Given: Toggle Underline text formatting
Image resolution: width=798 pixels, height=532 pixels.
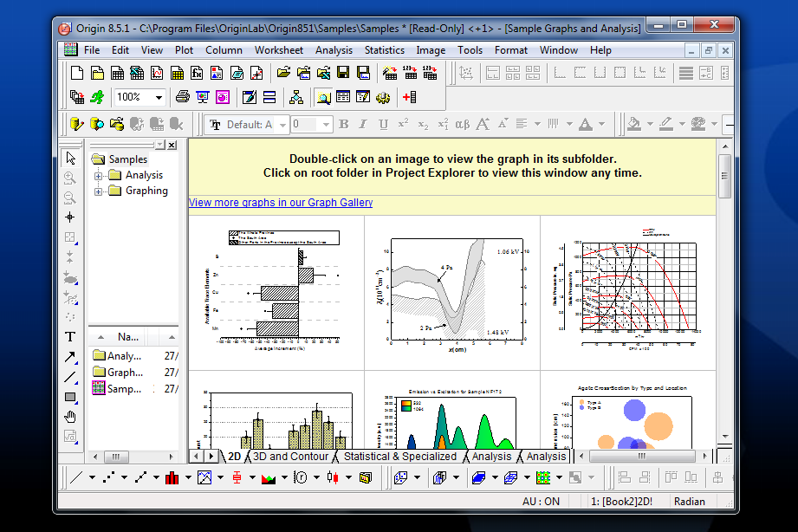Looking at the screenshot, I should (x=381, y=125).
